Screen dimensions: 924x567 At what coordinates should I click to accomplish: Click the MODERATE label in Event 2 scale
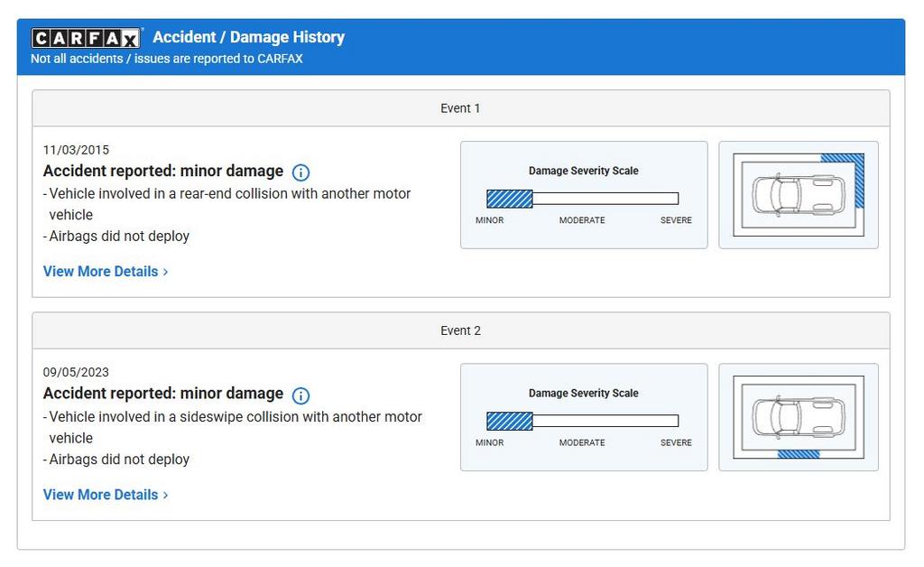pyautogui.click(x=582, y=442)
